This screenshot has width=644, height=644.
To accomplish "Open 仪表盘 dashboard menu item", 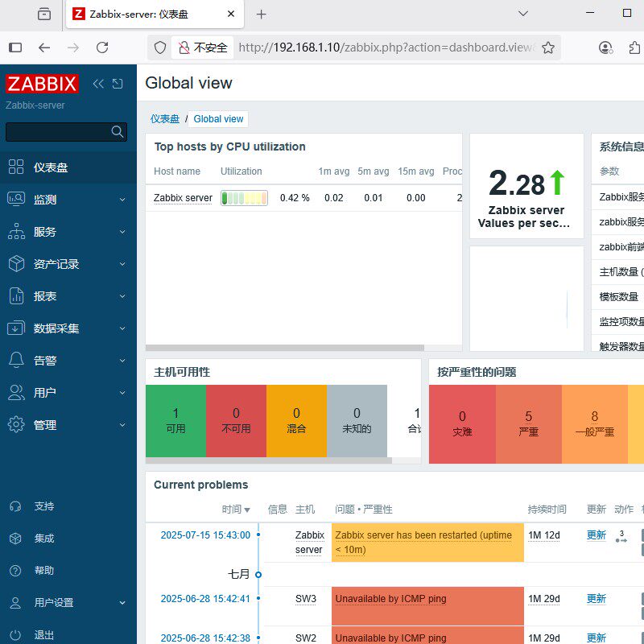I will 68,167.
